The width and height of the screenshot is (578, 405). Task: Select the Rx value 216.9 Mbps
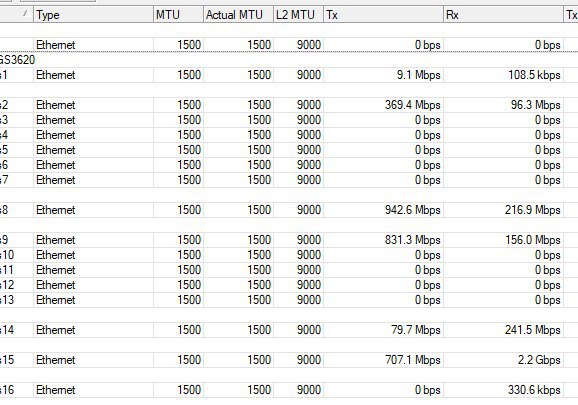pyautogui.click(x=533, y=210)
